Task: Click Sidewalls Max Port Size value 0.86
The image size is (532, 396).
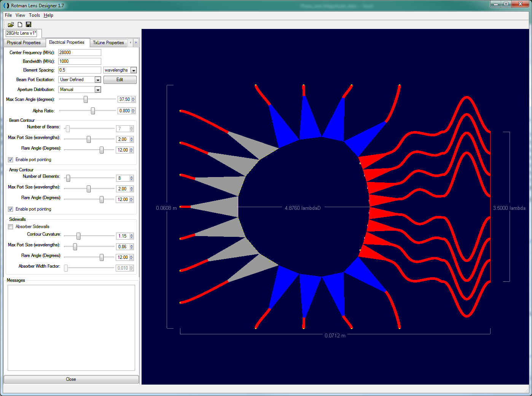Action: pyautogui.click(x=123, y=247)
